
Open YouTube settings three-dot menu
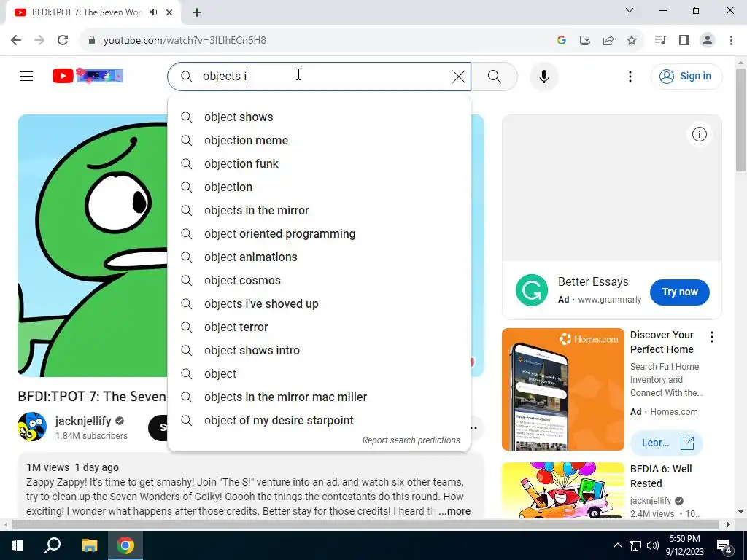630,76
